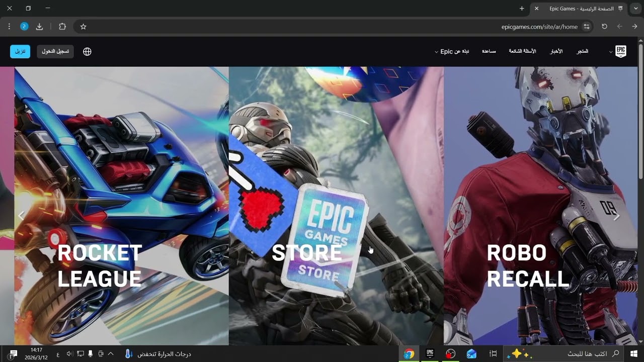Open the taskbar clock and date
This screenshot has height=362, width=644.
(36, 354)
